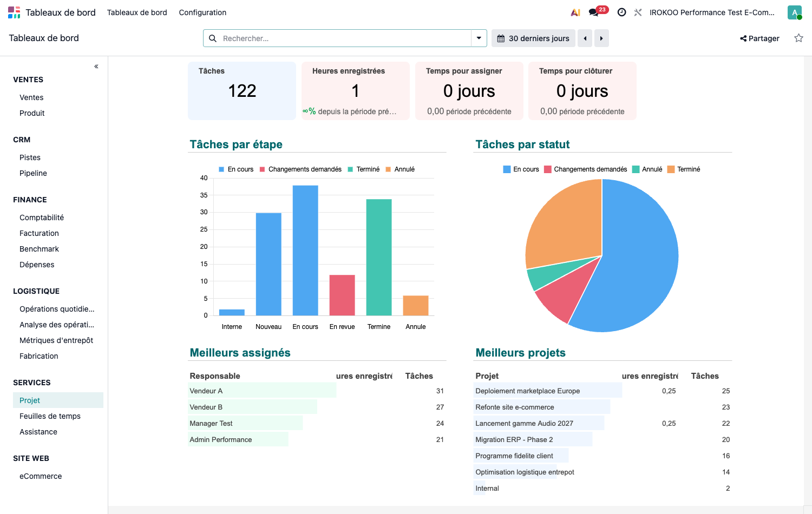Open the Configuration menu
The height and width of the screenshot is (514, 812).
[x=202, y=12]
